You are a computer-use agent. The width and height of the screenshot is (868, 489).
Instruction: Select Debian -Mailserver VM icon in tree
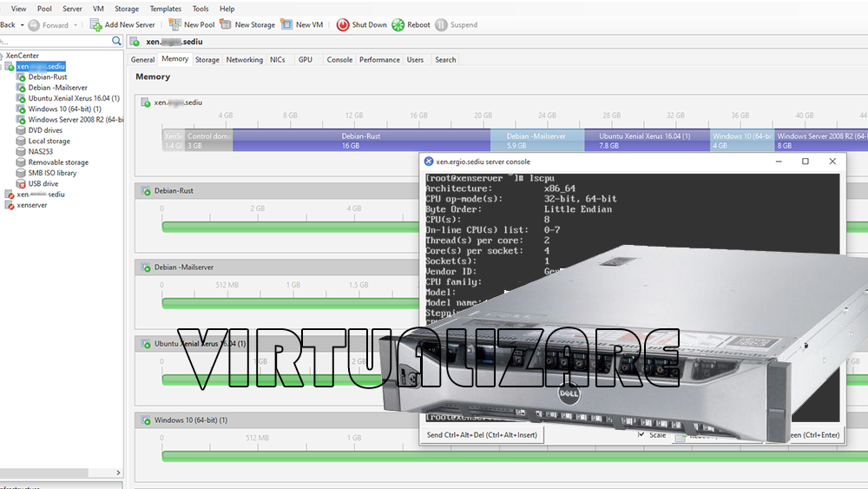21,88
